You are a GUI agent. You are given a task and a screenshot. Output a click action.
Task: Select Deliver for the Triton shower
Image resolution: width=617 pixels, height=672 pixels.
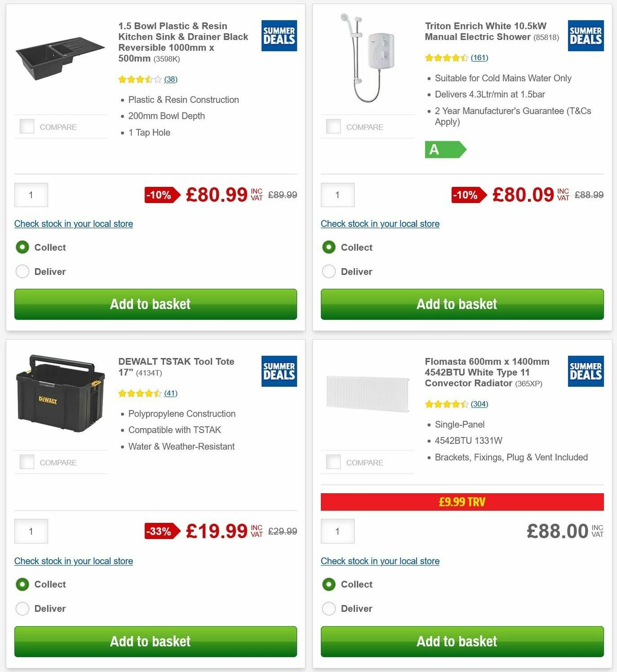[329, 271]
